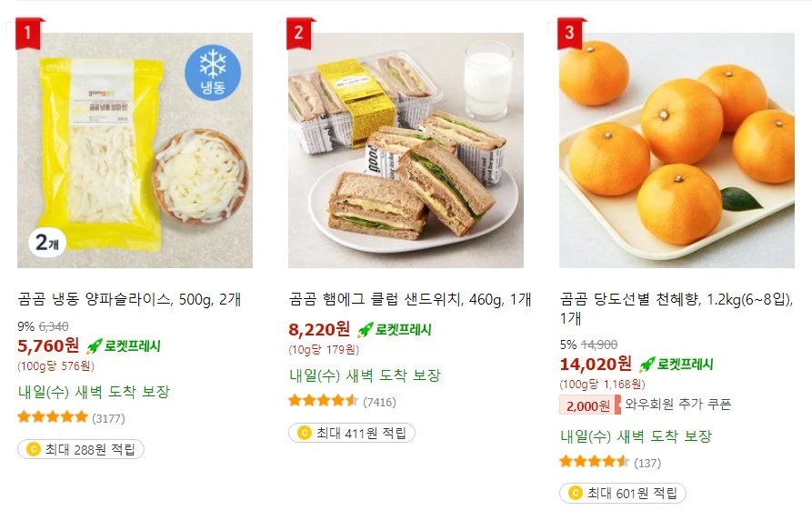
Task: Click rank 2 red ribbon badge
Action: coord(300,35)
